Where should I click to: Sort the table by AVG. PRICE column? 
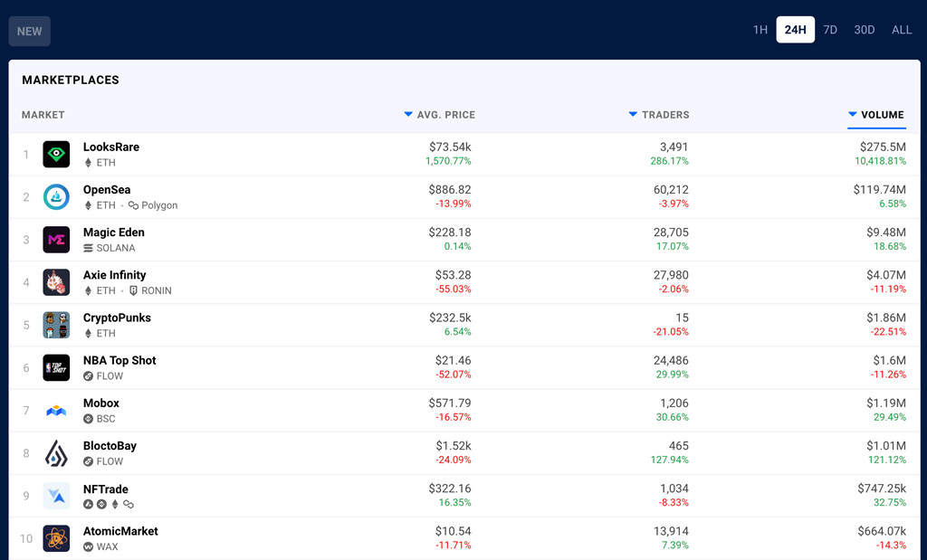pos(440,115)
